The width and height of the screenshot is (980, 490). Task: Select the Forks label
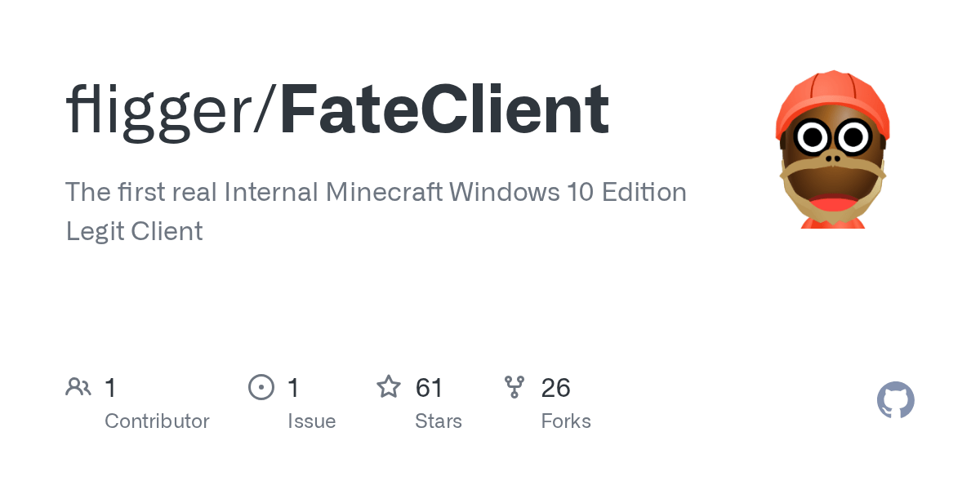click(566, 421)
